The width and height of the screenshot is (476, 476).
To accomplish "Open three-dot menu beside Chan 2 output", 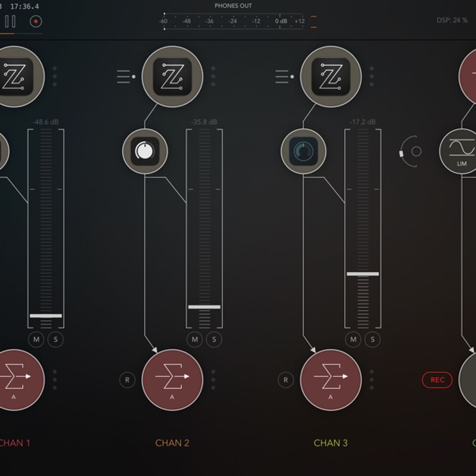I will [213, 380].
